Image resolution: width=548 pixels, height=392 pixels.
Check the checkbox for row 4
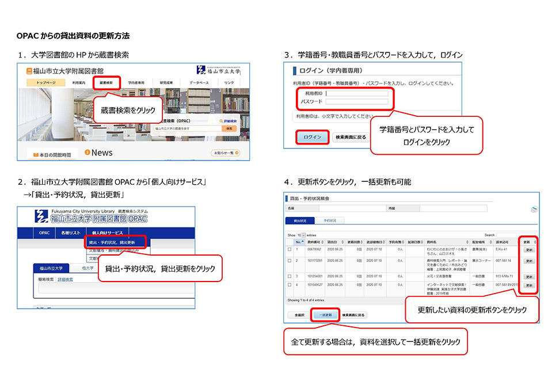290,285
